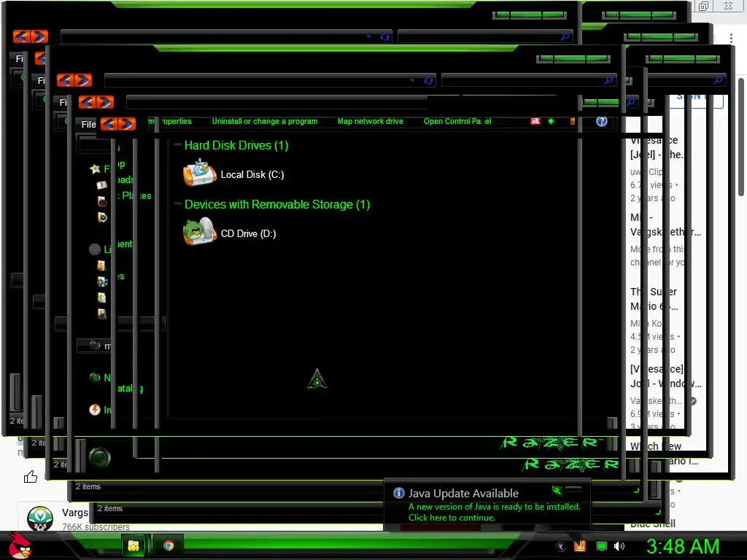Open the CD Drive (D:) icon
The width and height of the screenshot is (747, 560).
[x=200, y=232]
